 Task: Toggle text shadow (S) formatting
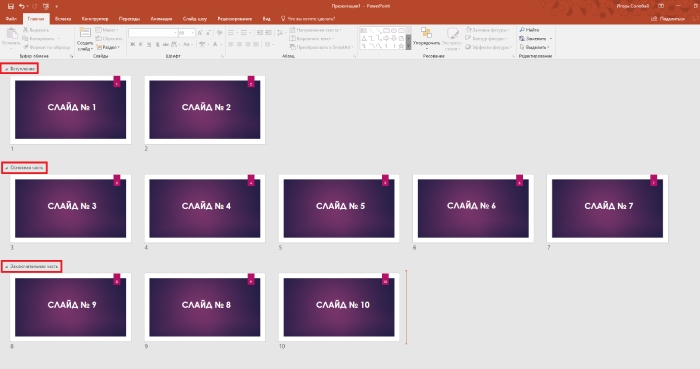[157, 45]
